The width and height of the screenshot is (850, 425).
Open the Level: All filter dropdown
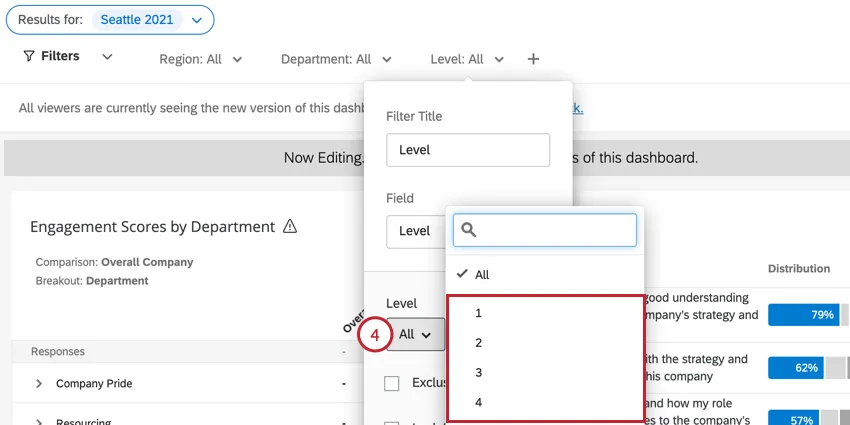click(467, 59)
